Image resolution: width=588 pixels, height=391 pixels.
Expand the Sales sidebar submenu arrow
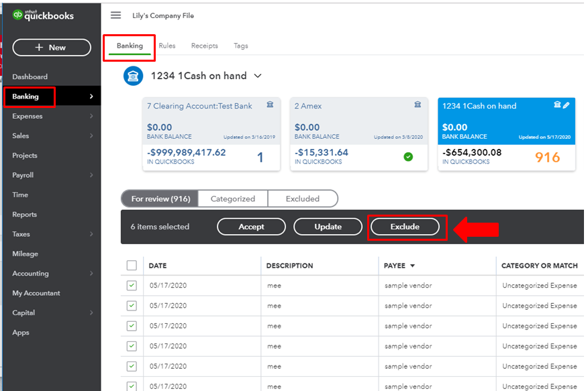click(x=91, y=135)
